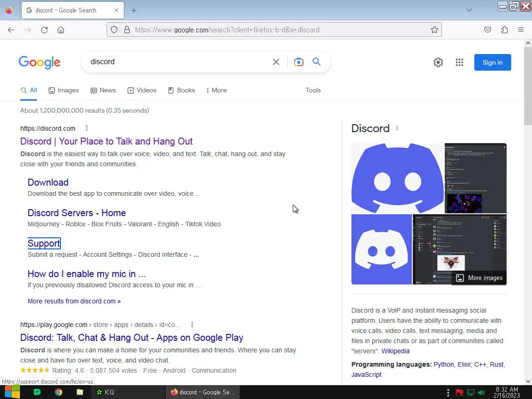Viewport: 532px width, 399px height.
Task: Open options menu next to discord.com URL
Action: point(87,128)
